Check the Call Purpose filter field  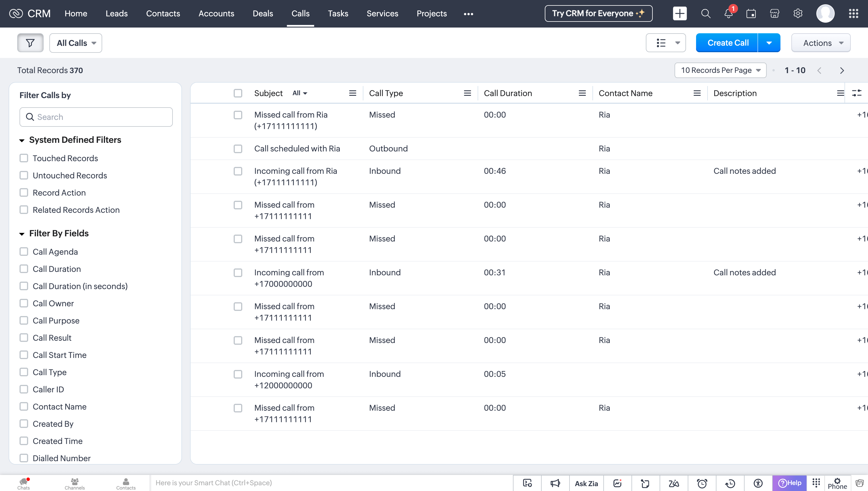click(24, 320)
